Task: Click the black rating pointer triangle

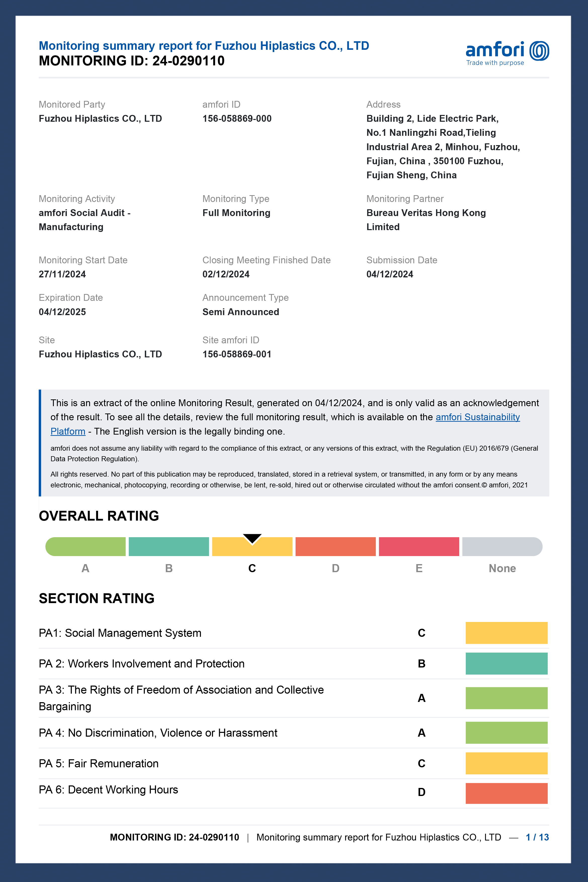Action: pyautogui.click(x=252, y=538)
